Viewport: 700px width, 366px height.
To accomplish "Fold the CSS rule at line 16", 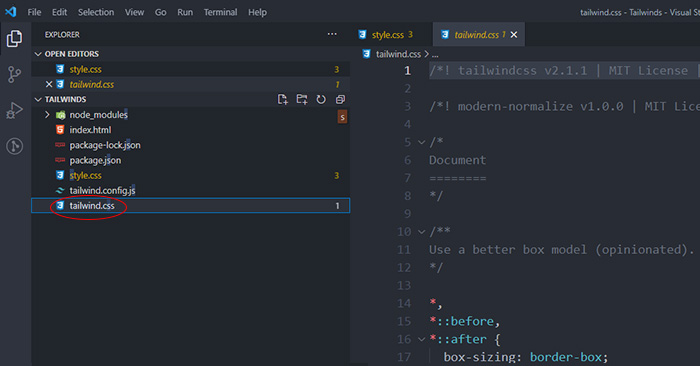I will 421,339.
